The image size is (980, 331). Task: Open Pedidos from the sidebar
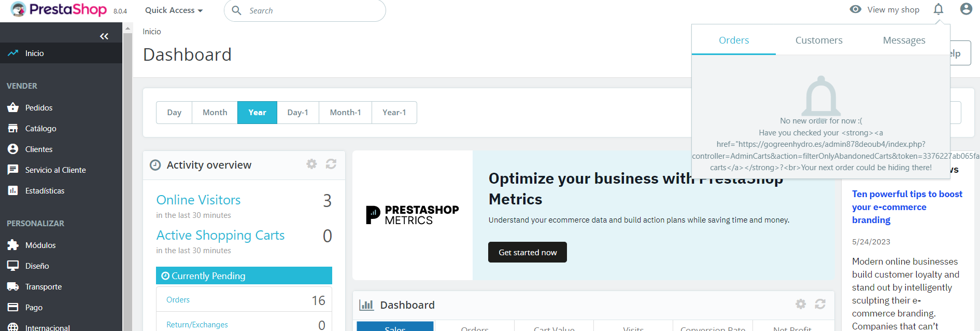point(39,108)
